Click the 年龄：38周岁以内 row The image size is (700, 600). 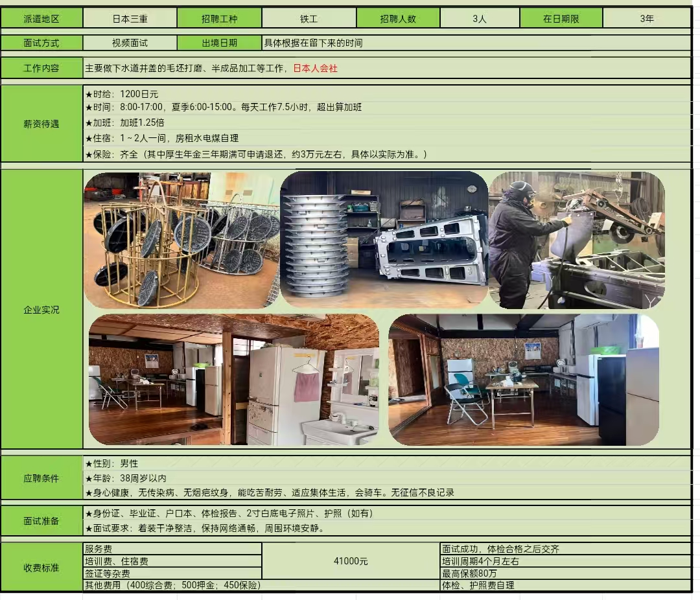[387, 478]
